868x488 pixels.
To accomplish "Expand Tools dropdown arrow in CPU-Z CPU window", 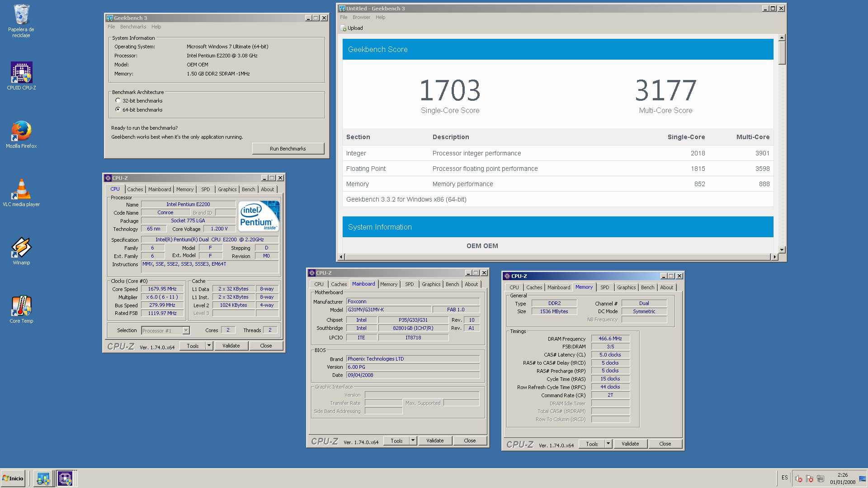I will click(x=209, y=346).
